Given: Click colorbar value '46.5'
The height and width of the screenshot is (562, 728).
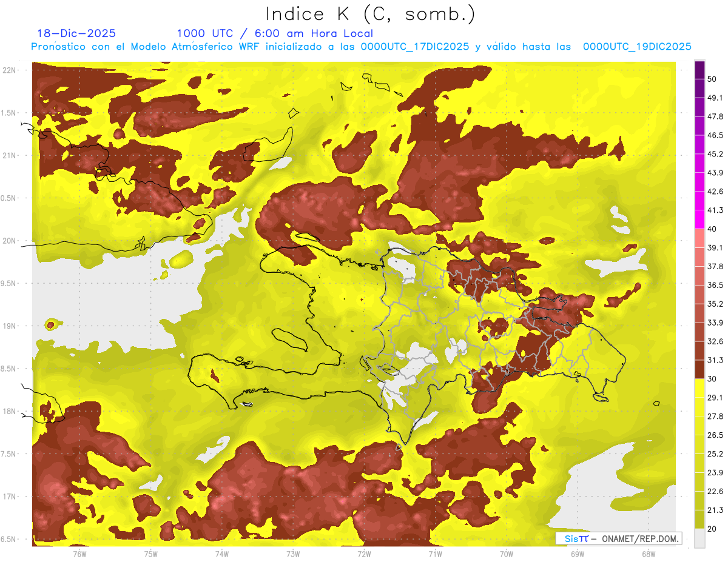Looking at the screenshot, I should (x=715, y=135).
